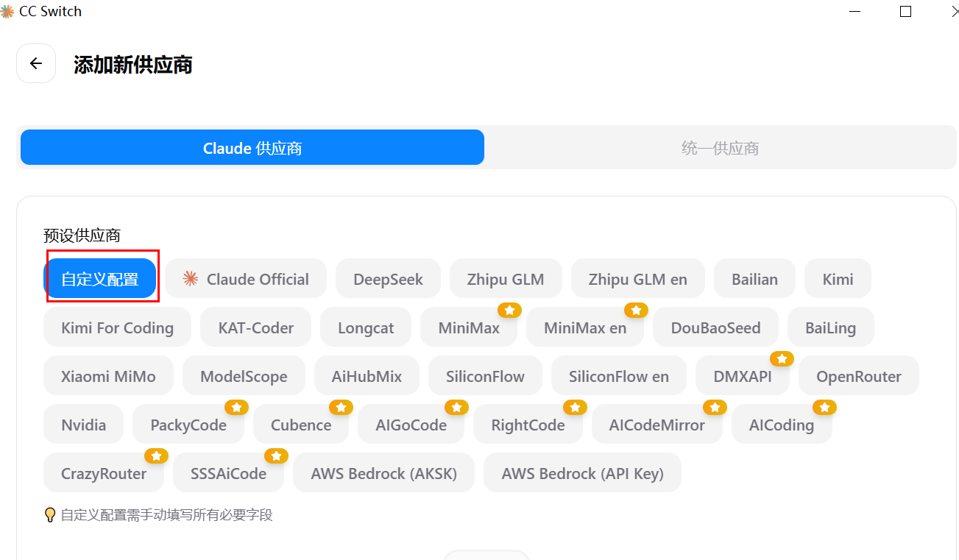Choose the SiliconFlow en preset

[619, 376]
